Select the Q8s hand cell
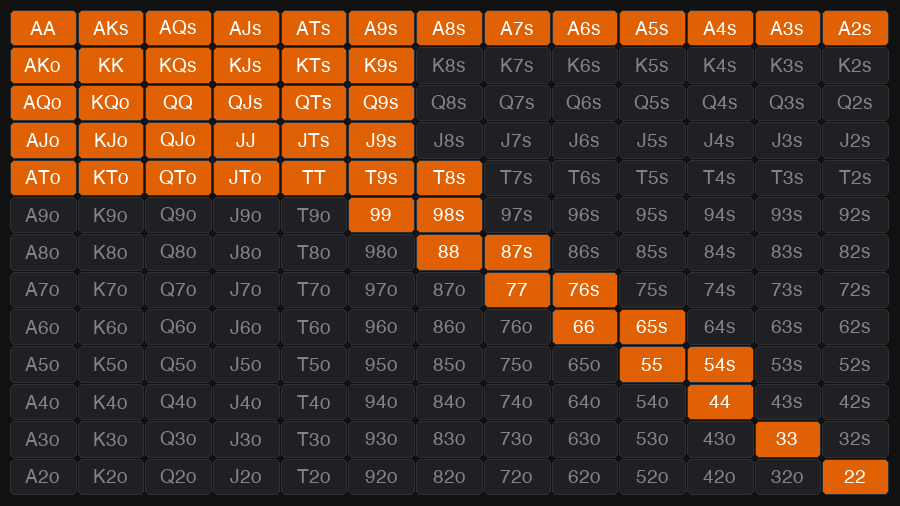The width and height of the screenshot is (900, 506). (449, 103)
